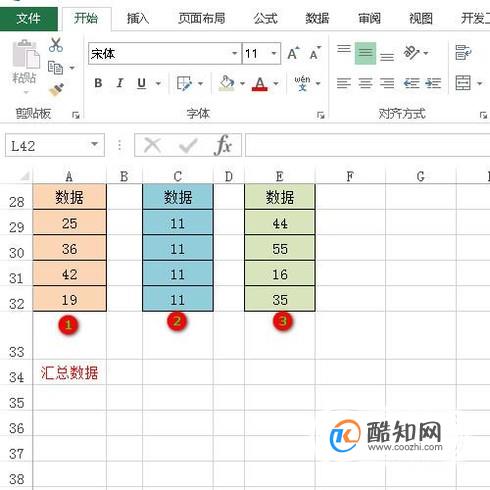
Task: Click the Center horizontal alignment icon
Action: (365, 83)
